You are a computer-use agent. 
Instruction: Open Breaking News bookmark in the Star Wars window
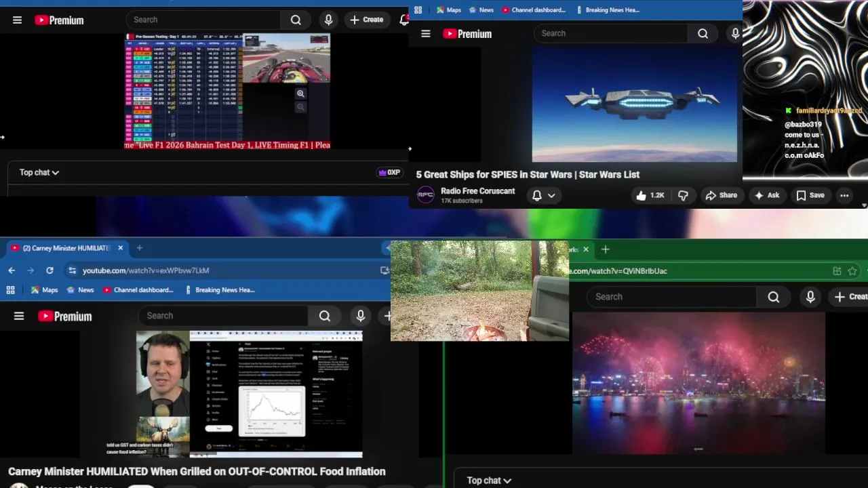click(x=608, y=10)
